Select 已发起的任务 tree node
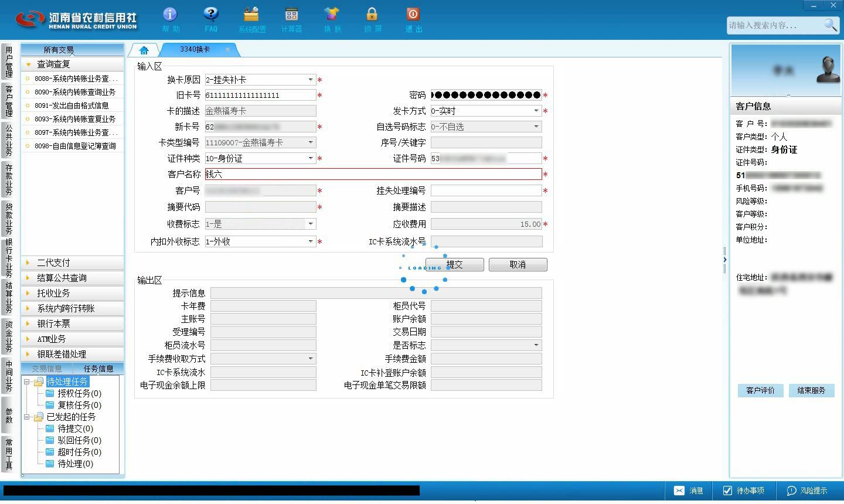 pyautogui.click(x=71, y=417)
